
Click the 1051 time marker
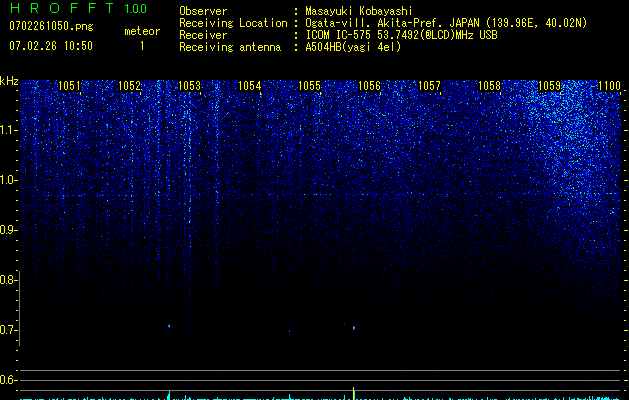tap(69, 86)
